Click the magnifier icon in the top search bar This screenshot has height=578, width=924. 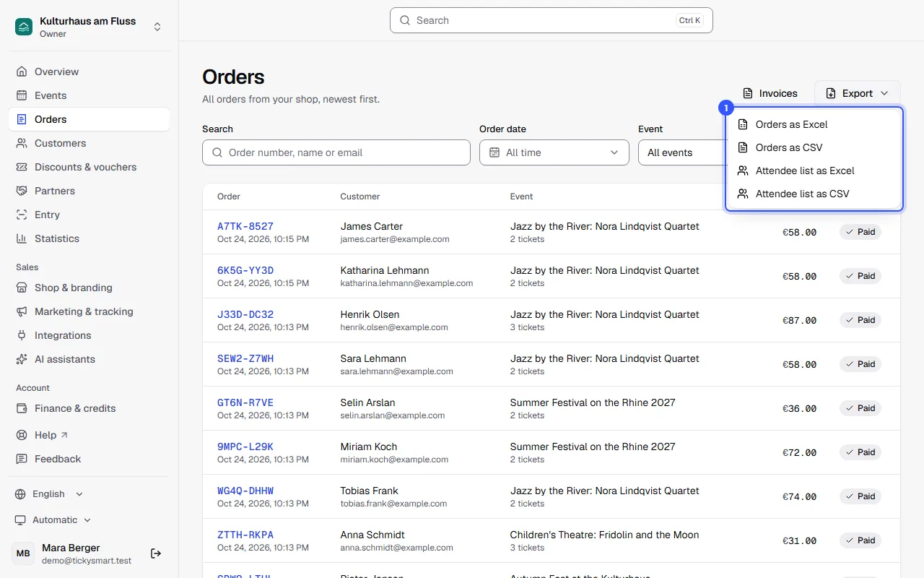pyautogui.click(x=405, y=20)
